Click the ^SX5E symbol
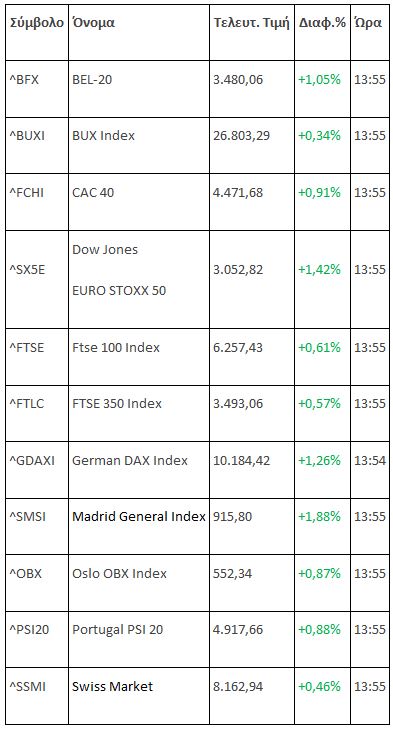 point(27,270)
